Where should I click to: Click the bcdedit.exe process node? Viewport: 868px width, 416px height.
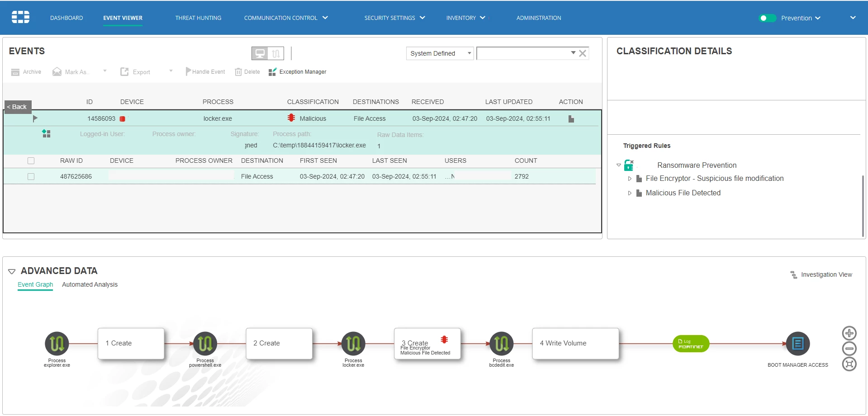point(502,344)
